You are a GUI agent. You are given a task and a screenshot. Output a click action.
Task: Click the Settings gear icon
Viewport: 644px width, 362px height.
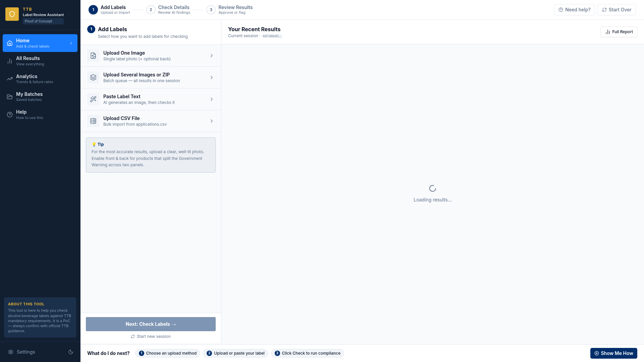pyautogui.click(x=11, y=352)
